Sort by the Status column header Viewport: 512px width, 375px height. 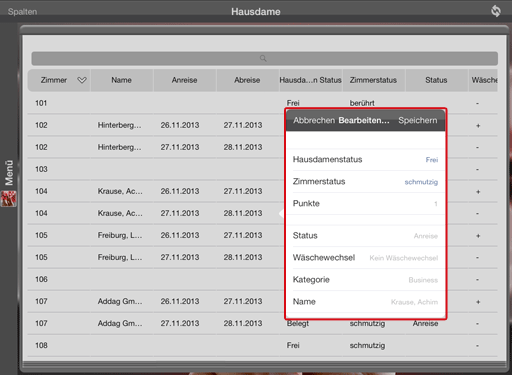(436, 80)
